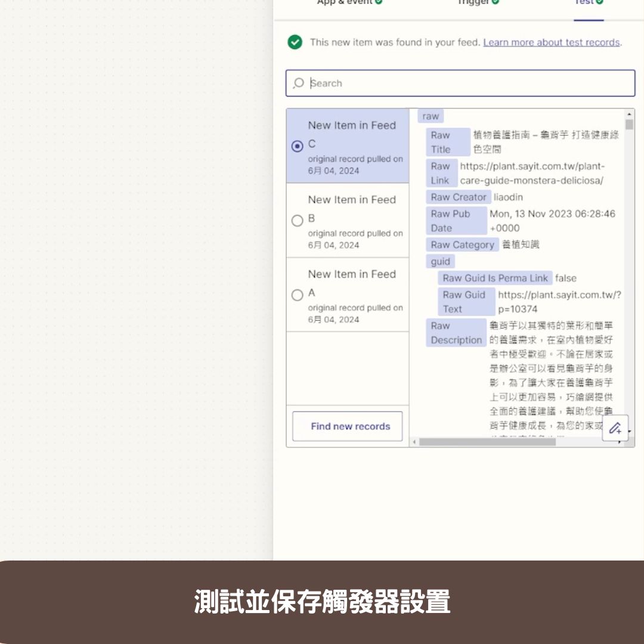Viewport: 644px width, 644px height.
Task: Click the green checkmark on the Test step
Action: (598, 2)
